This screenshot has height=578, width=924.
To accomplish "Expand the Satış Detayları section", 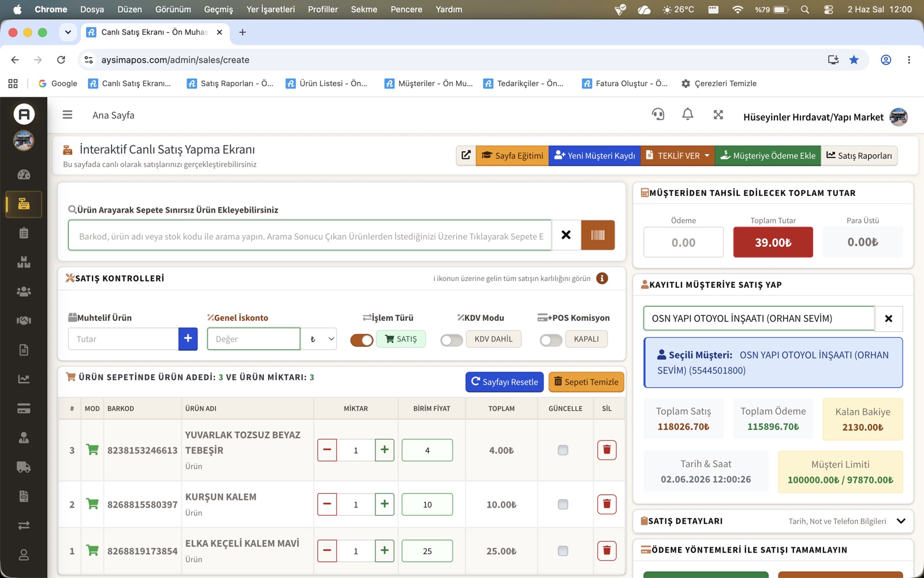I will pos(901,521).
